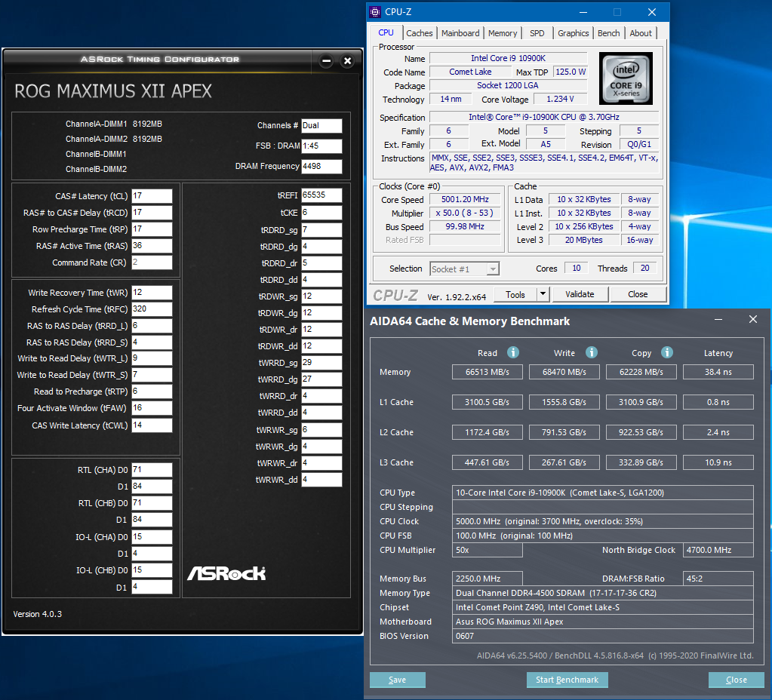This screenshot has width=772, height=700.
Task: Click the Channels # field showing Dual
Action: click(321, 125)
